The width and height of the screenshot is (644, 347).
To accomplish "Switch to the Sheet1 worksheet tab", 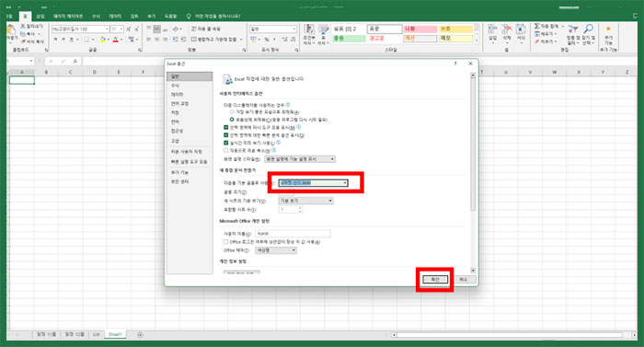I will [x=115, y=335].
